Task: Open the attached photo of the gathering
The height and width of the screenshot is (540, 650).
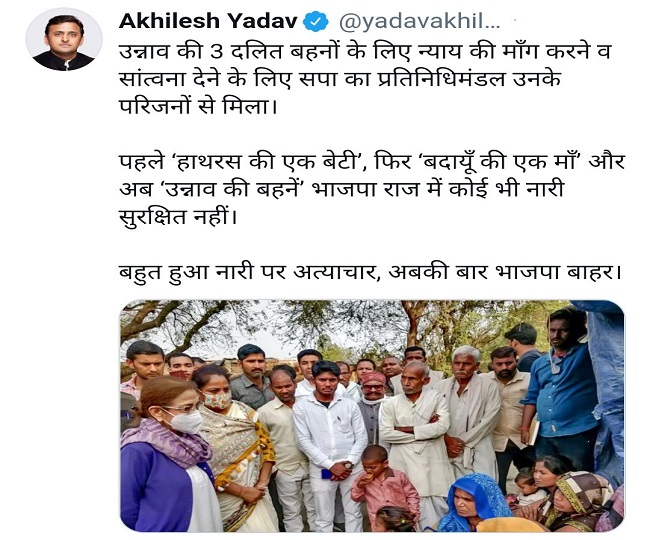Action: [372, 416]
